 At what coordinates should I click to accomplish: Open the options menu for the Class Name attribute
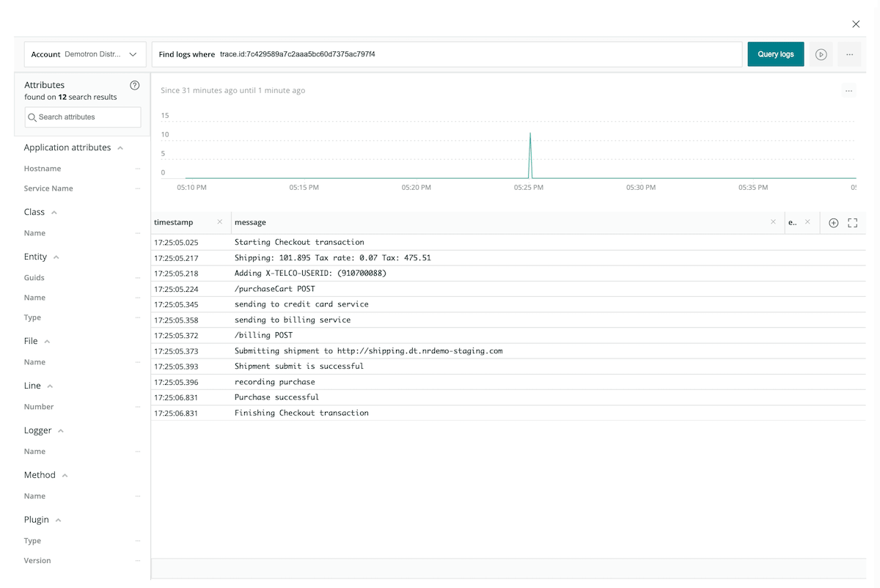click(x=137, y=233)
